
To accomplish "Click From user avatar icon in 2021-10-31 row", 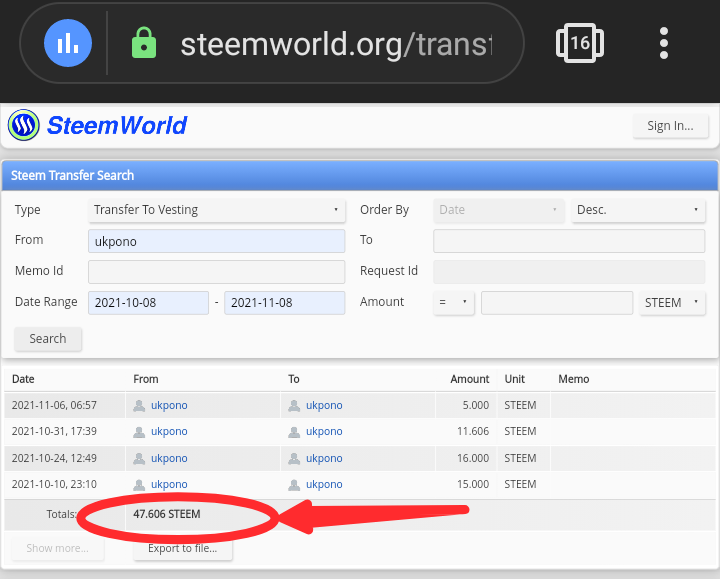I will click(139, 432).
